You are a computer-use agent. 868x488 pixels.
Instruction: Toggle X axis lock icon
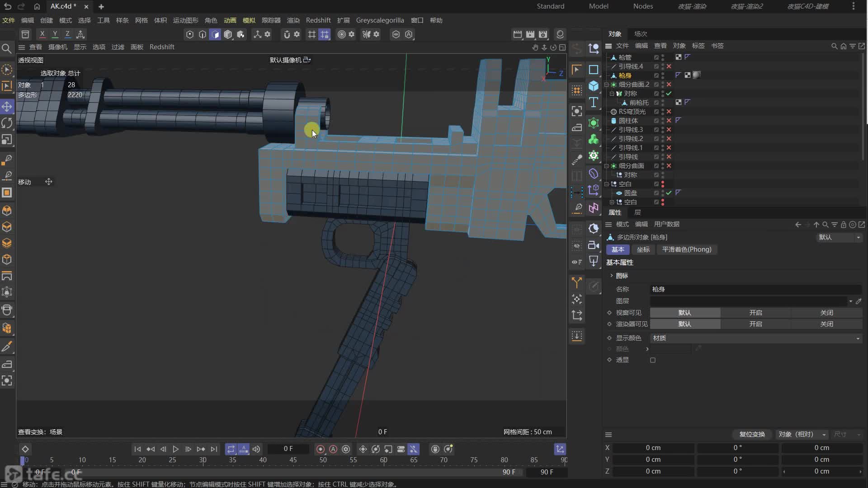[42, 34]
